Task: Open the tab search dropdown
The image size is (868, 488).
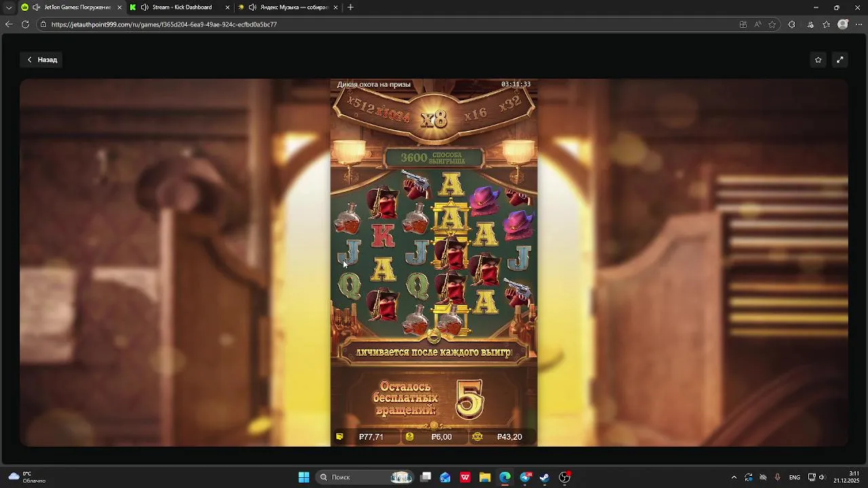Action: coord(9,7)
